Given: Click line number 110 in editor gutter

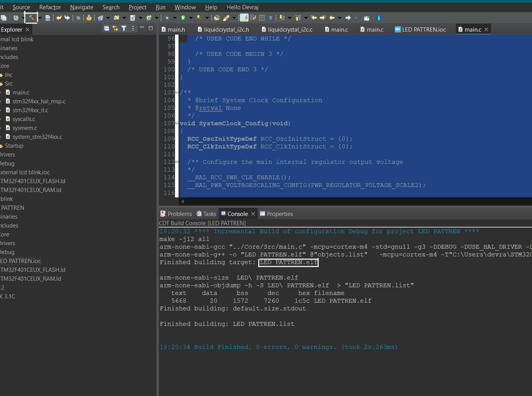Looking at the screenshot, I should [169, 147].
